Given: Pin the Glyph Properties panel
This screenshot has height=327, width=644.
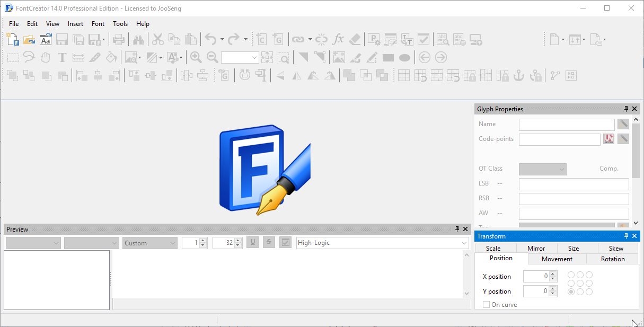Looking at the screenshot, I should [x=626, y=109].
